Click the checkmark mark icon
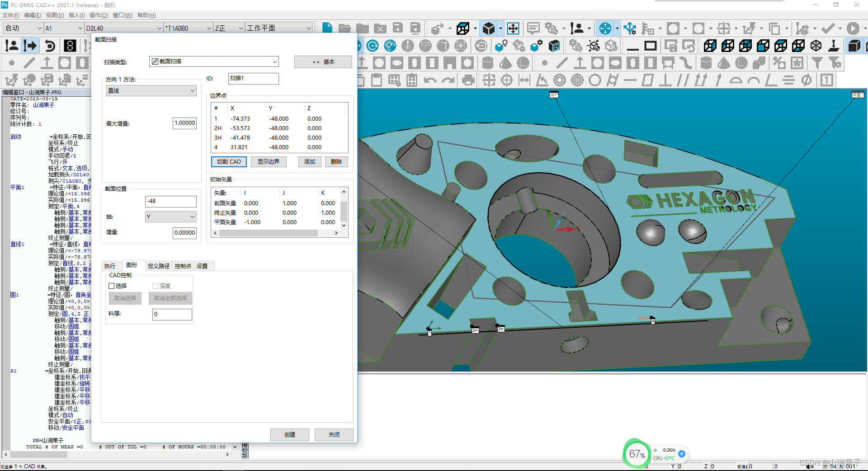Viewport: 868px width, 471px height. tap(828, 28)
